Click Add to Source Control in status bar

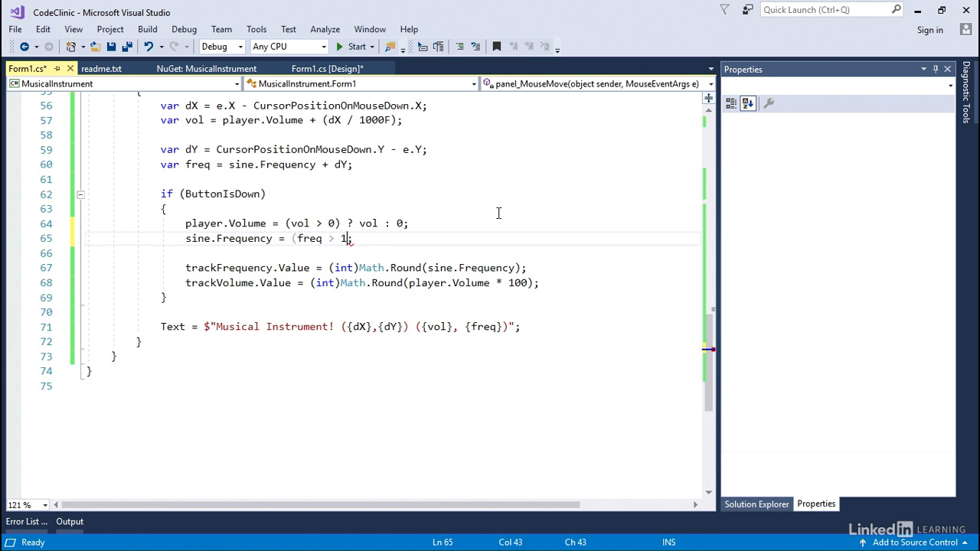click(915, 543)
